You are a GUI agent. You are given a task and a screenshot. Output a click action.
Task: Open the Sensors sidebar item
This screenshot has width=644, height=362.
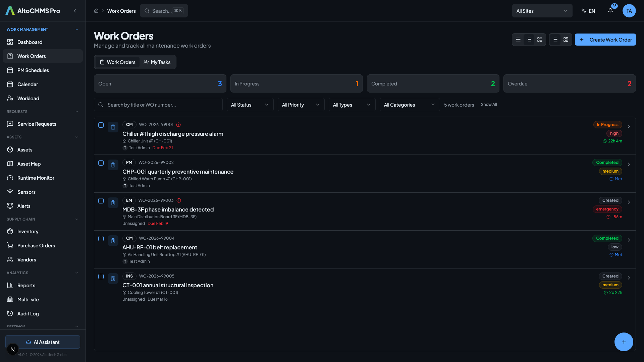tap(26, 192)
